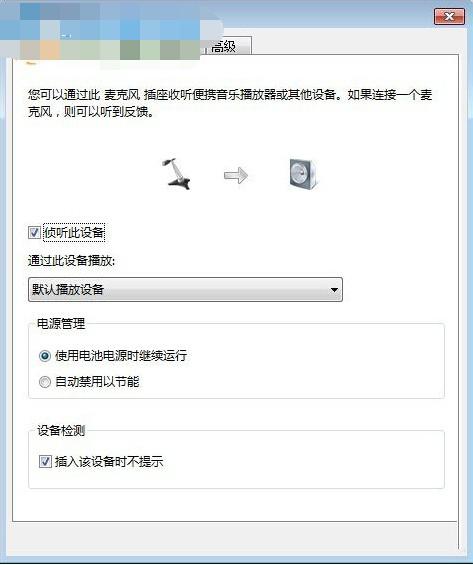Click the speaker playback icon

click(303, 174)
